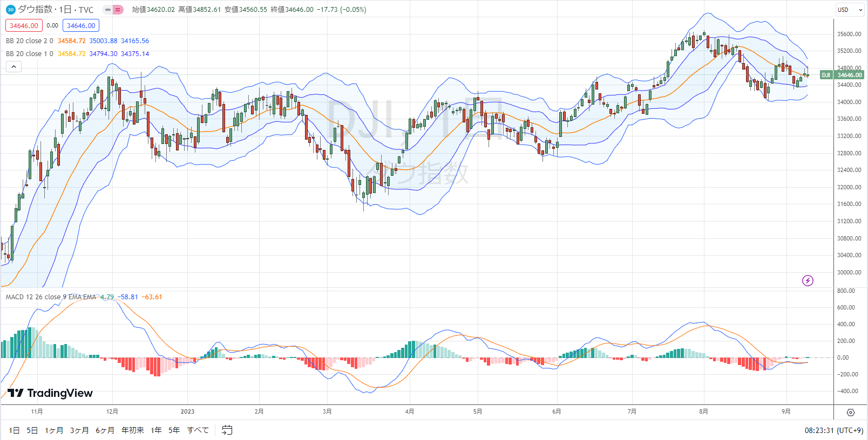Open the USD currency dropdown
The image size is (868, 440).
click(x=850, y=10)
